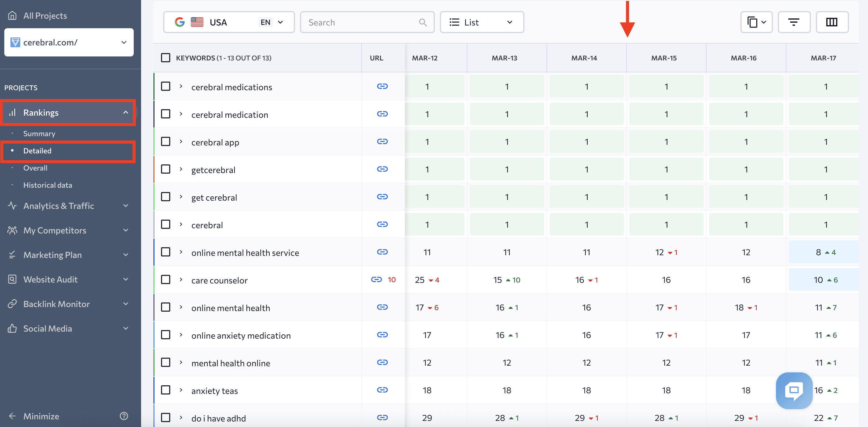Image resolution: width=868 pixels, height=427 pixels.
Task: Tick the get cerebral checkbox
Action: coord(165,197)
